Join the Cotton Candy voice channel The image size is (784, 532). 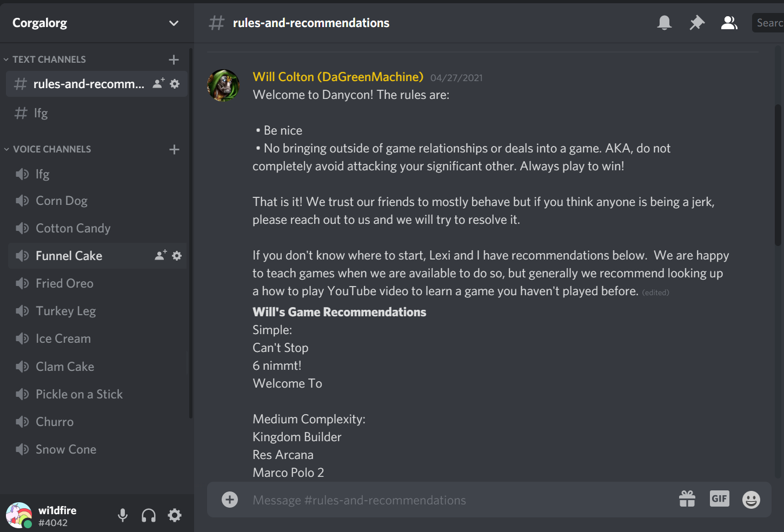[x=97, y=228]
